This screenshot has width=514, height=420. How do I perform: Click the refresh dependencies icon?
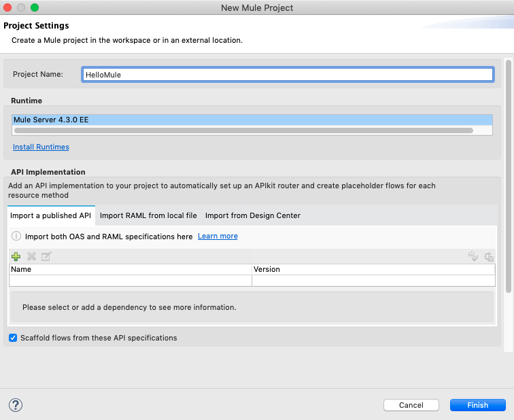click(473, 256)
